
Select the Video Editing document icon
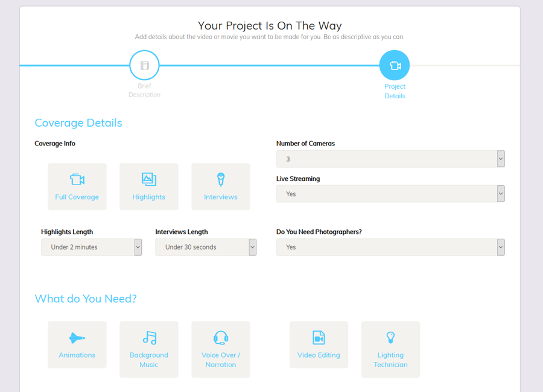[x=319, y=338]
